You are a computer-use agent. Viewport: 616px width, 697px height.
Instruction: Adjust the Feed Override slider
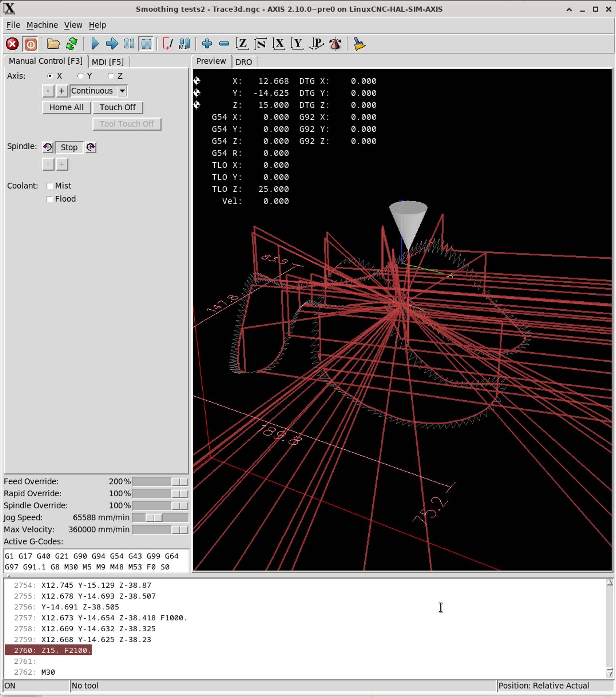[x=160, y=482]
